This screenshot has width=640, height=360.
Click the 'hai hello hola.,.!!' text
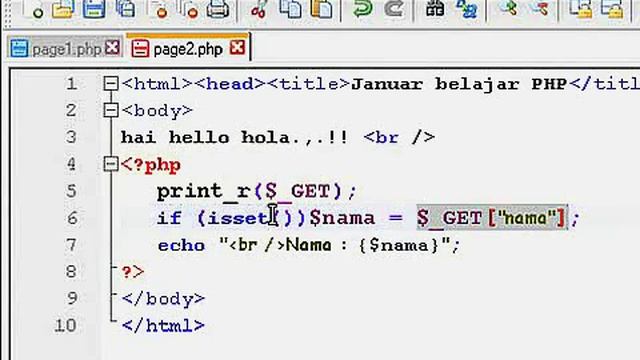235,138
